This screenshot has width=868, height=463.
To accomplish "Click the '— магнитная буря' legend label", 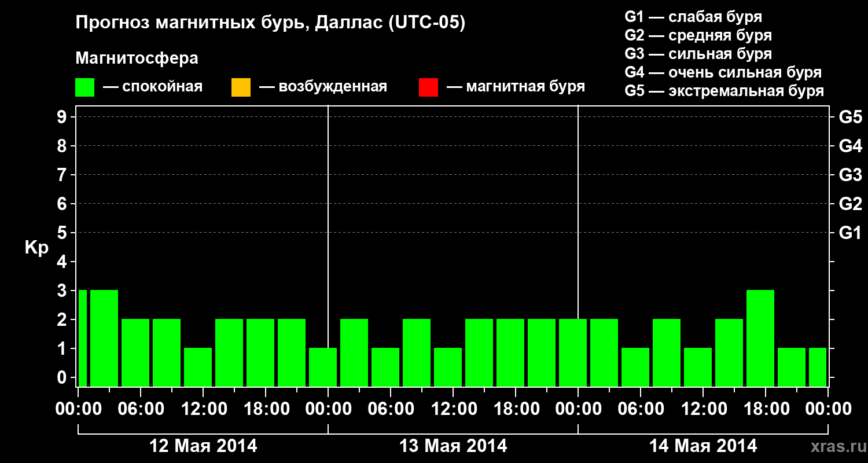I will click(x=516, y=87).
